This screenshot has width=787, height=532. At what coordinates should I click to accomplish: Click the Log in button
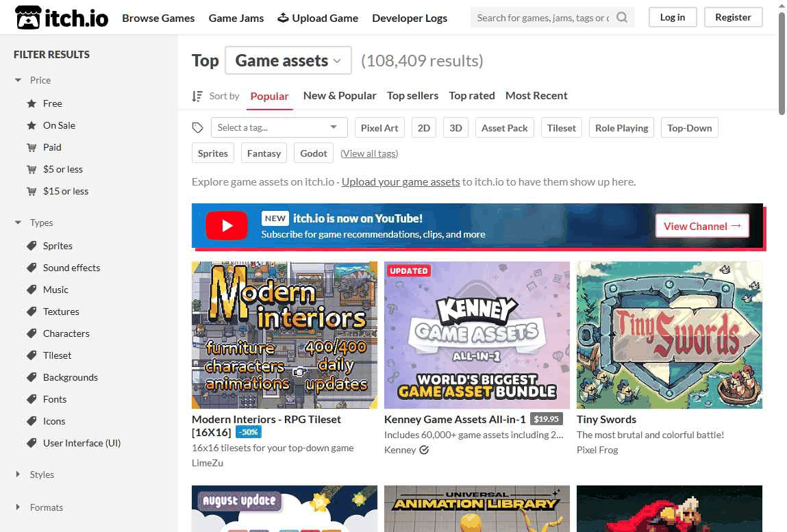[x=673, y=17]
